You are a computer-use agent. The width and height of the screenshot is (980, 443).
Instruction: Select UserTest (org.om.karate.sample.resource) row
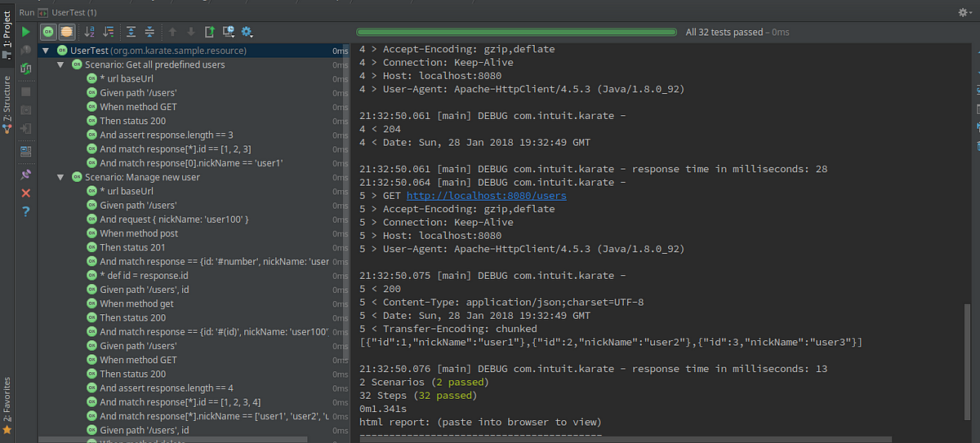coord(195,51)
